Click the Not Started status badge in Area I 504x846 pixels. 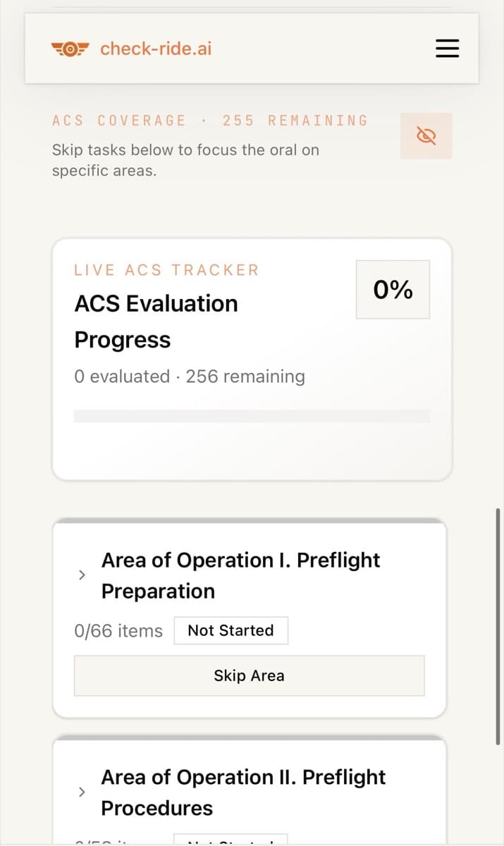231,630
